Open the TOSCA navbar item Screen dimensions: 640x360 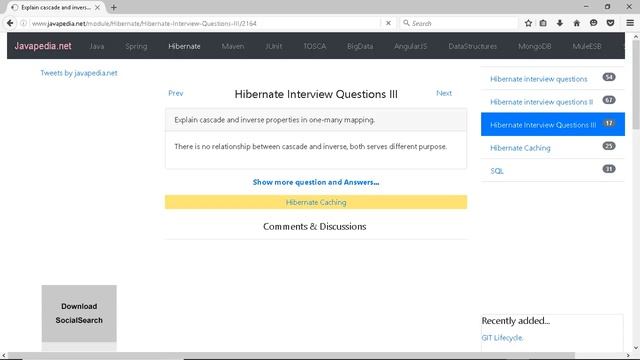[315, 46]
